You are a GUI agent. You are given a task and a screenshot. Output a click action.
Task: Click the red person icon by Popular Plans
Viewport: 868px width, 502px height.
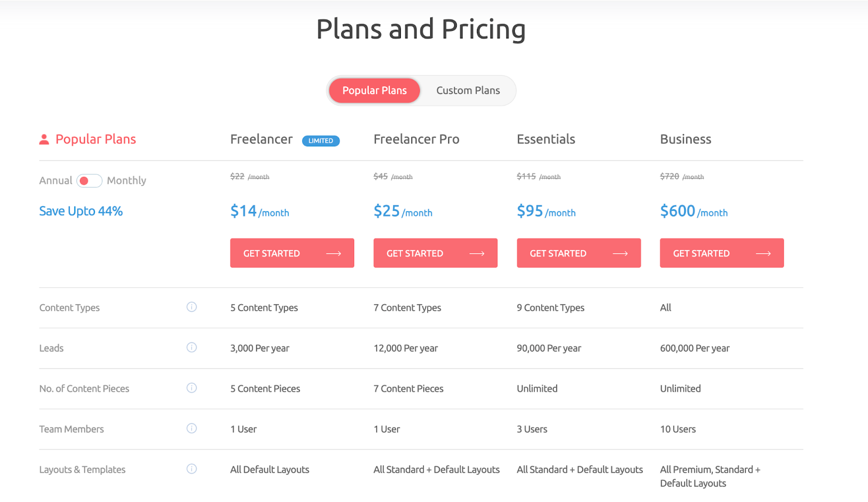coord(44,139)
